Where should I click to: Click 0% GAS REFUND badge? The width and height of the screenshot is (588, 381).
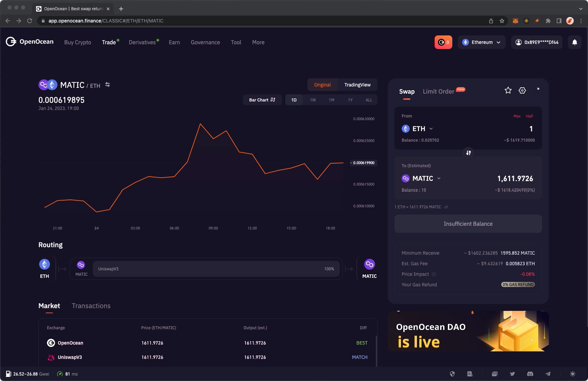click(x=518, y=285)
